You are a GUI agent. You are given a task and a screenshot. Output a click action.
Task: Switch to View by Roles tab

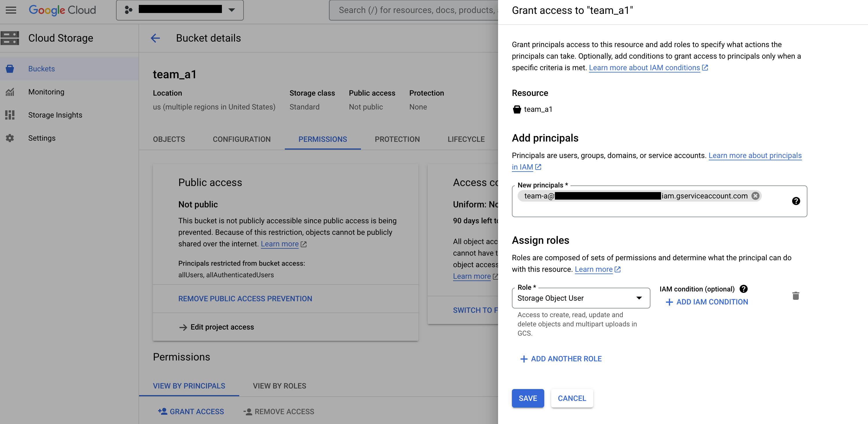tap(279, 386)
